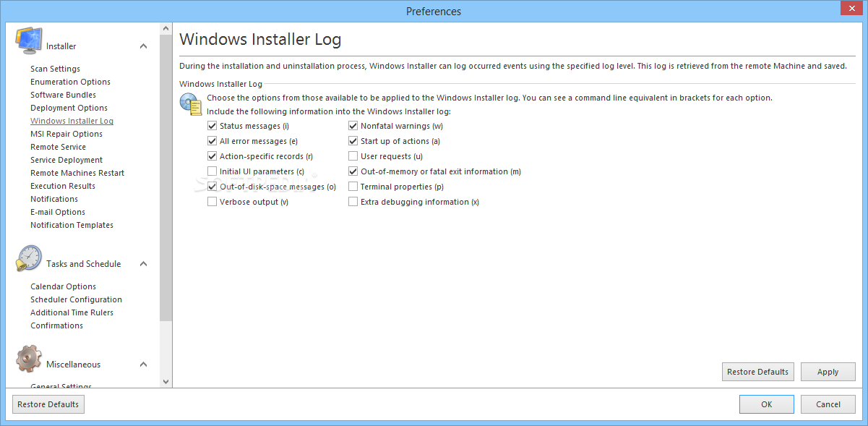Image resolution: width=868 pixels, height=426 pixels.
Task: Click the Installer monitor icon
Action: tap(28, 41)
